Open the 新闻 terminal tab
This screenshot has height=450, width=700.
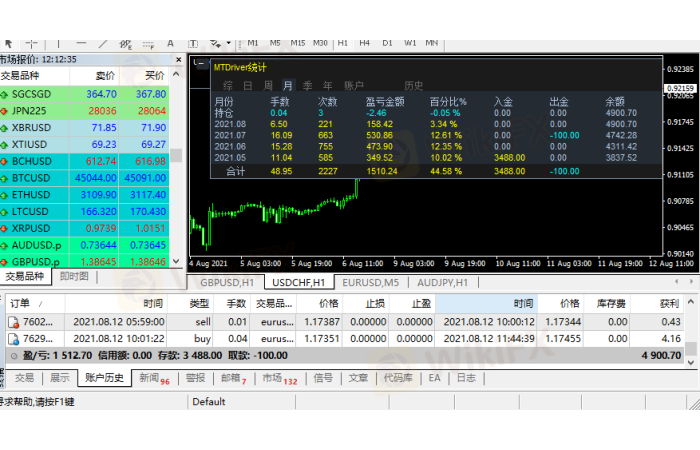point(154,378)
